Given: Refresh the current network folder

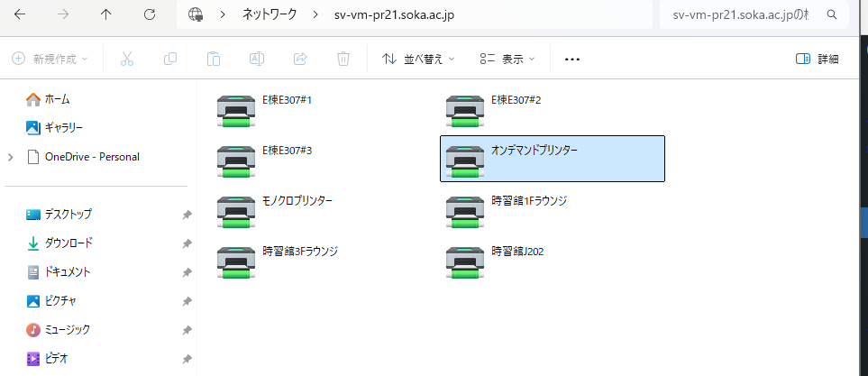Looking at the screenshot, I should tap(150, 15).
